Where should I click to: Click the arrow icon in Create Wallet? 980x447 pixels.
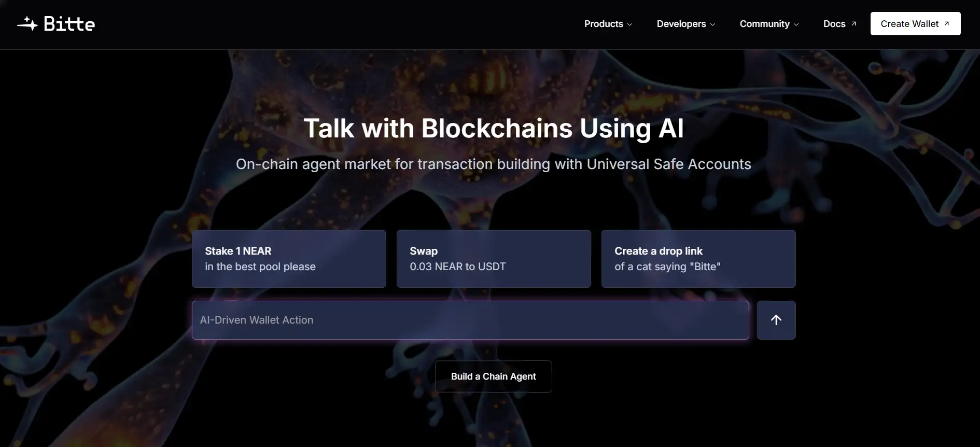pos(946,24)
